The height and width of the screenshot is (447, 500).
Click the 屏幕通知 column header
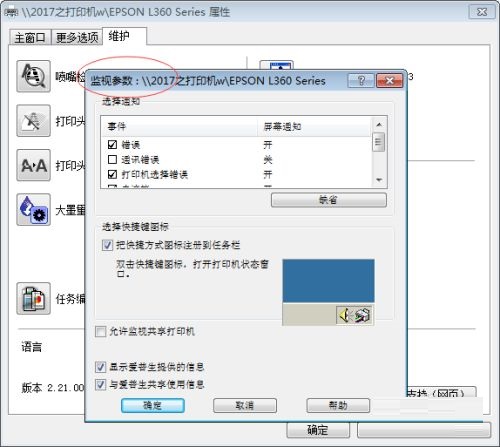[x=314, y=127]
